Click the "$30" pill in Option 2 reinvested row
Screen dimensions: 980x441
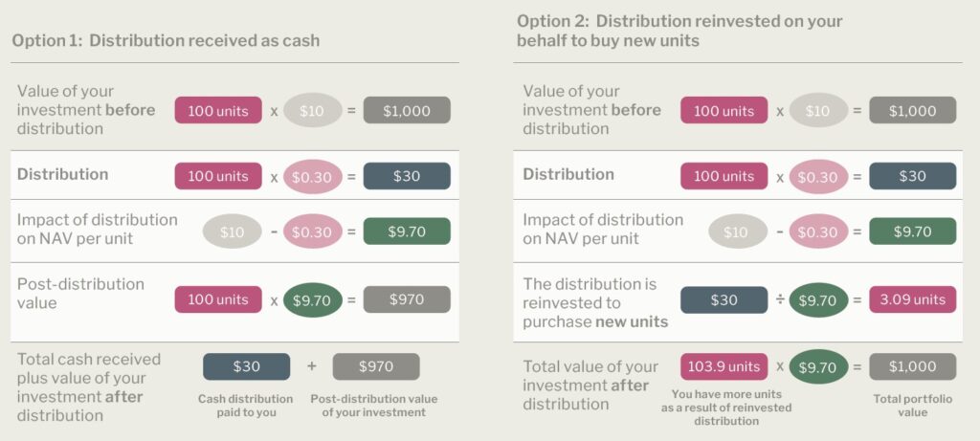[x=724, y=300]
